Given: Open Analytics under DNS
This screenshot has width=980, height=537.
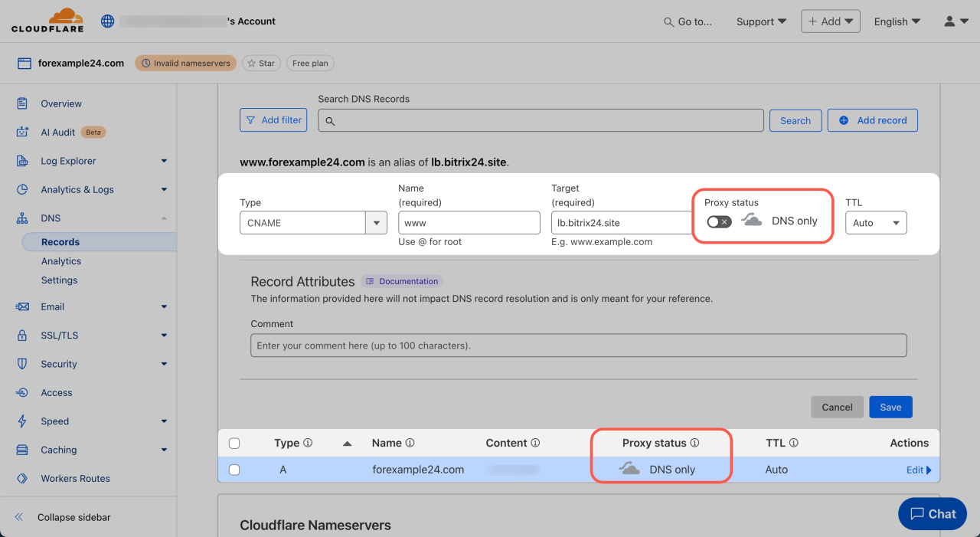Looking at the screenshot, I should pos(61,261).
